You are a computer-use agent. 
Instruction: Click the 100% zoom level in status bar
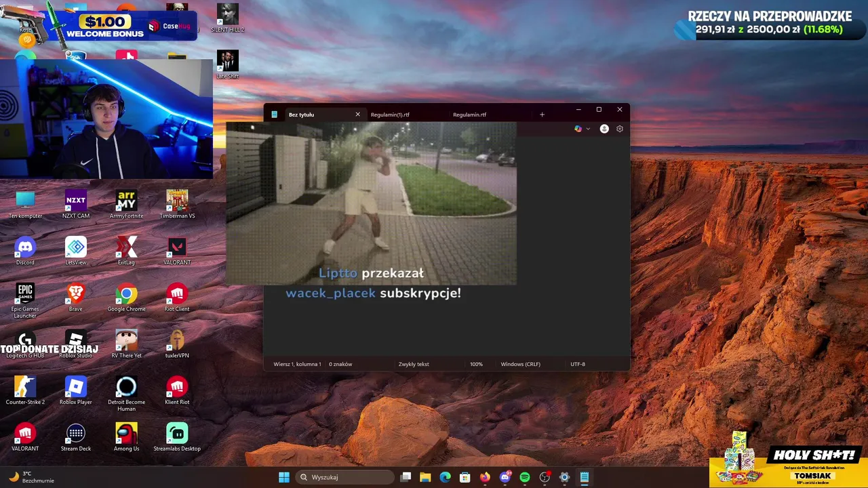tap(477, 364)
